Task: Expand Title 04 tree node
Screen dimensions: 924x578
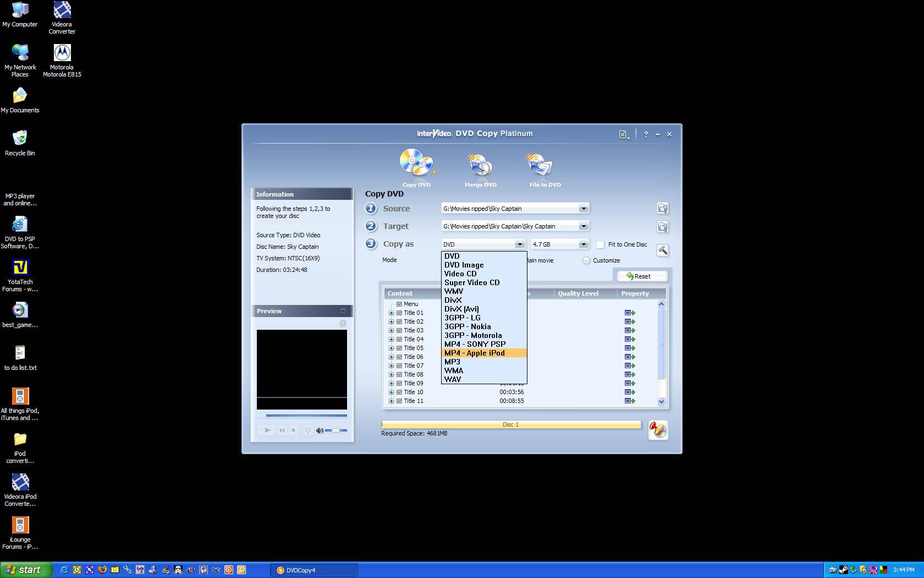Action: click(391, 339)
